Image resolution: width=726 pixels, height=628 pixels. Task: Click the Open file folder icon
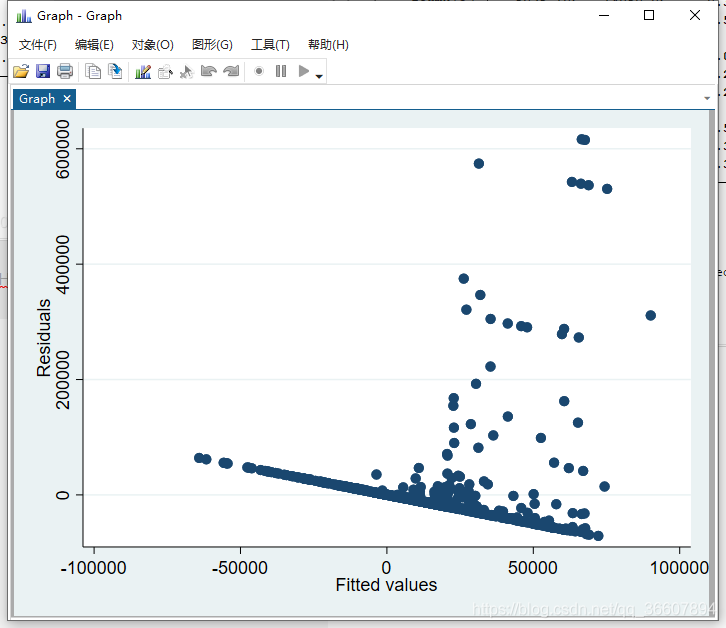[x=21, y=71]
